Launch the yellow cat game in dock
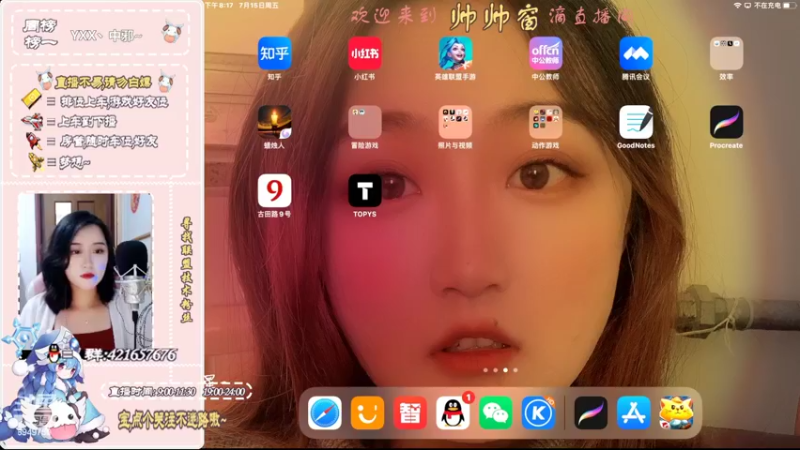Screen dimensions: 800x450 (677, 413)
